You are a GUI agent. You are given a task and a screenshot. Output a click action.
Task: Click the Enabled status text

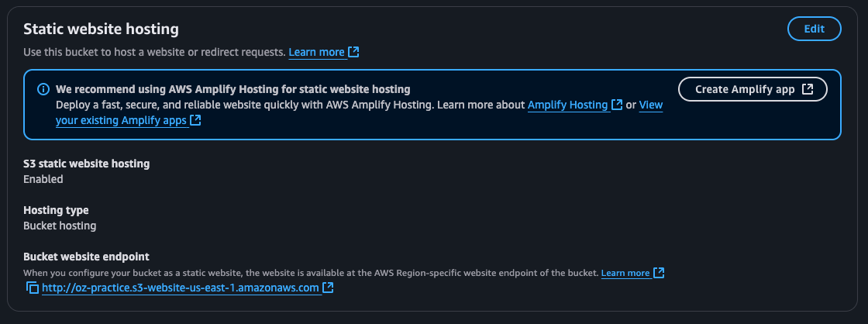click(x=43, y=179)
